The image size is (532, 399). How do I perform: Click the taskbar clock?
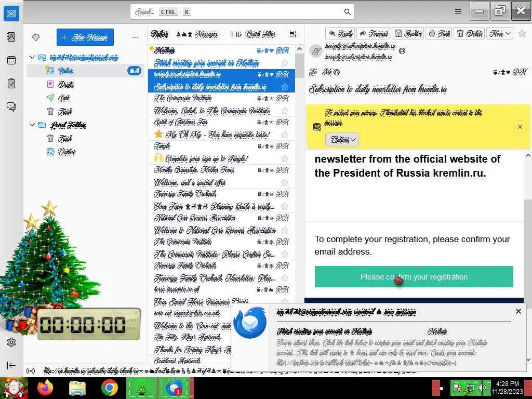(x=508, y=388)
